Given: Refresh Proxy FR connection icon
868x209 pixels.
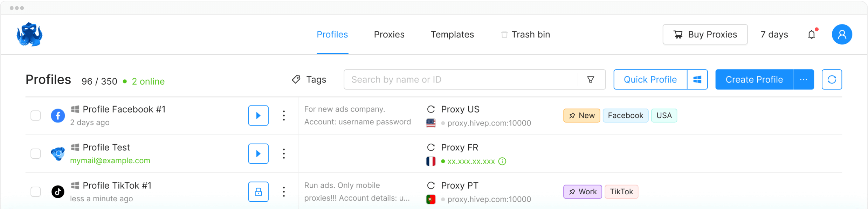Looking at the screenshot, I should click(x=431, y=147).
